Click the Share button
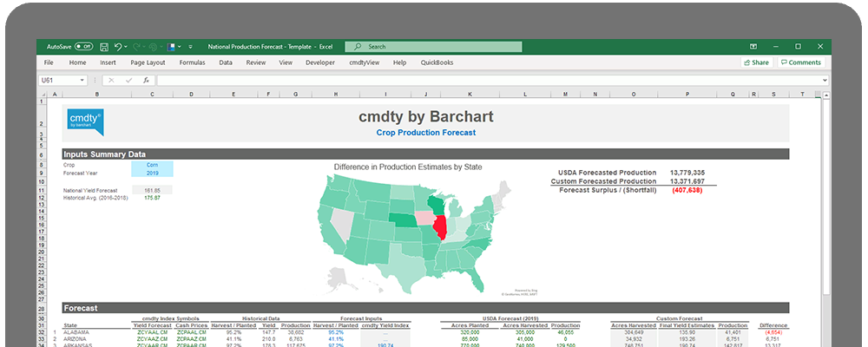The width and height of the screenshot is (868, 347). [757, 62]
